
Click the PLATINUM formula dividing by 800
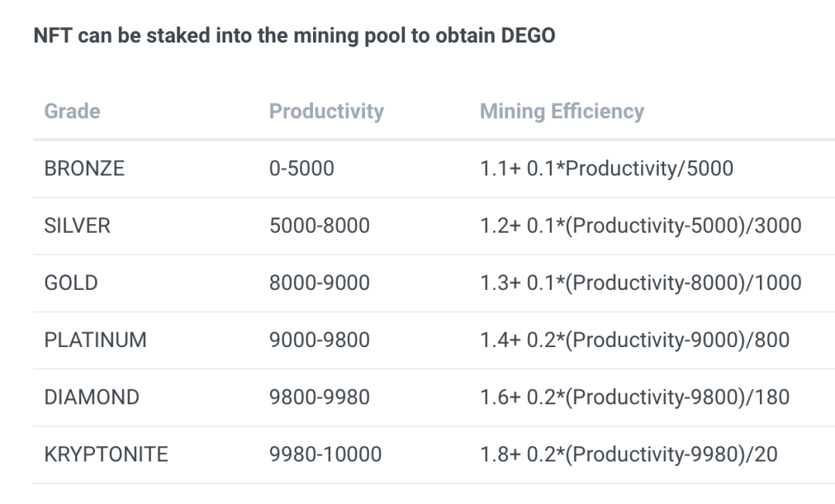click(x=635, y=340)
